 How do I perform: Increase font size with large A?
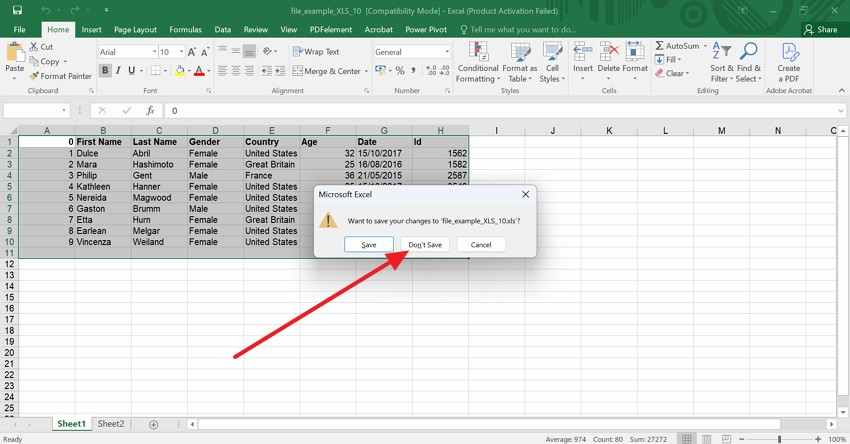pos(191,52)
